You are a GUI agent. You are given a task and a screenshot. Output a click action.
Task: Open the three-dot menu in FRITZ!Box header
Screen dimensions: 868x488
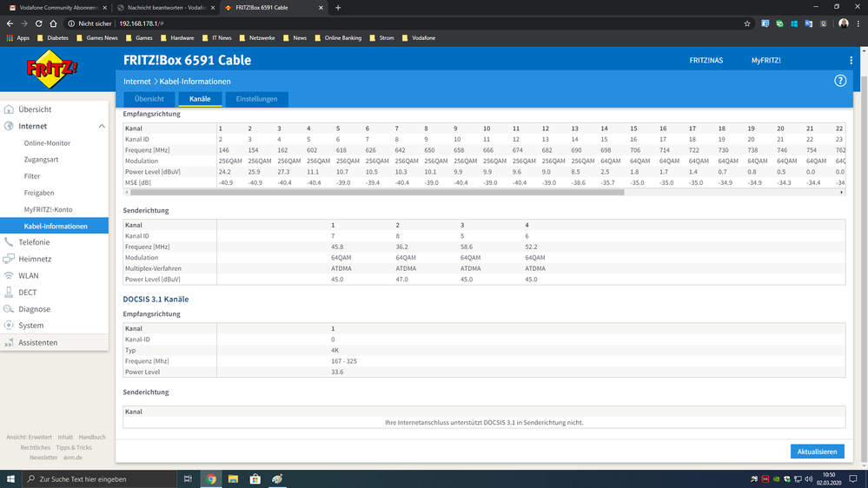pyautogui.click(x=851, y=60)
